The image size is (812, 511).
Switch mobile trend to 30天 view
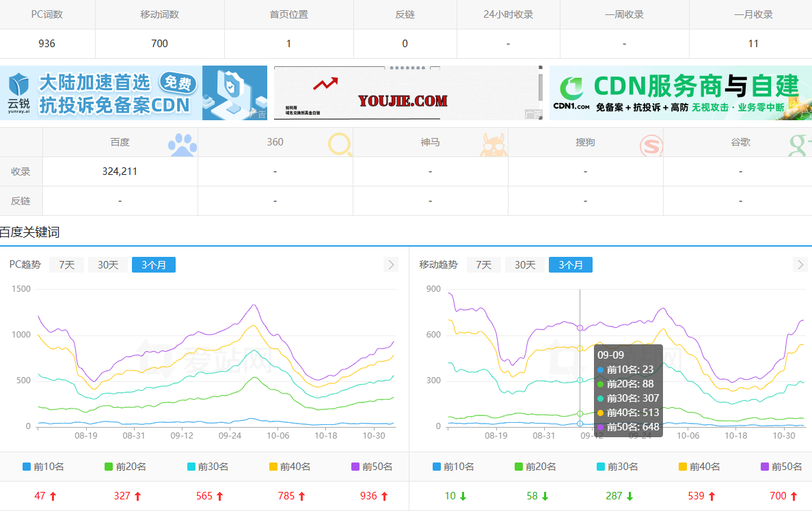pyautogui.click(x=524, y=265)
